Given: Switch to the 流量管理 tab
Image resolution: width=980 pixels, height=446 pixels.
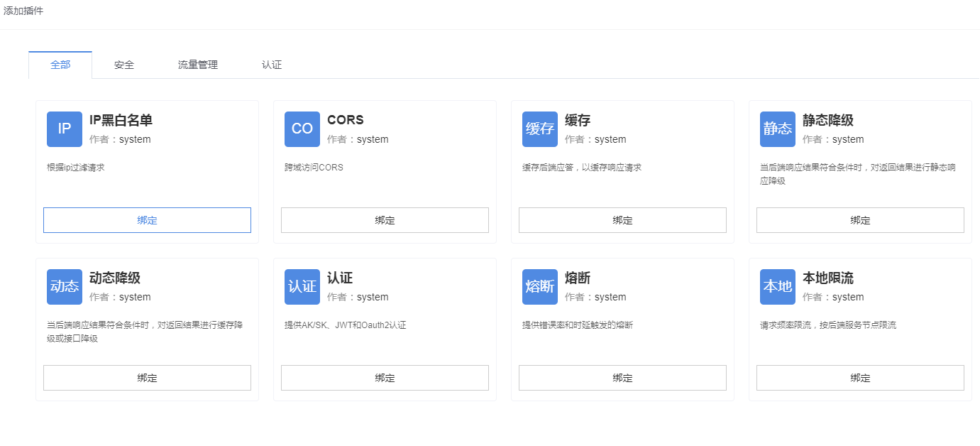Looking at the screenshot, I should (x=198, y=65).
